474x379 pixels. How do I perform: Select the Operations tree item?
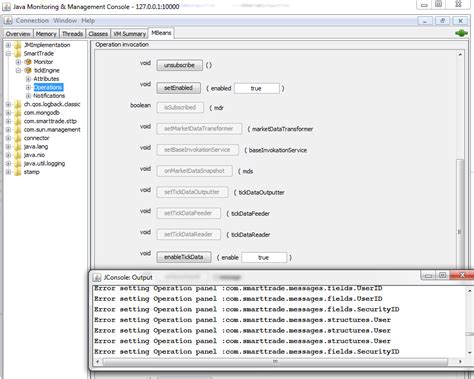(x=48, y=87)
